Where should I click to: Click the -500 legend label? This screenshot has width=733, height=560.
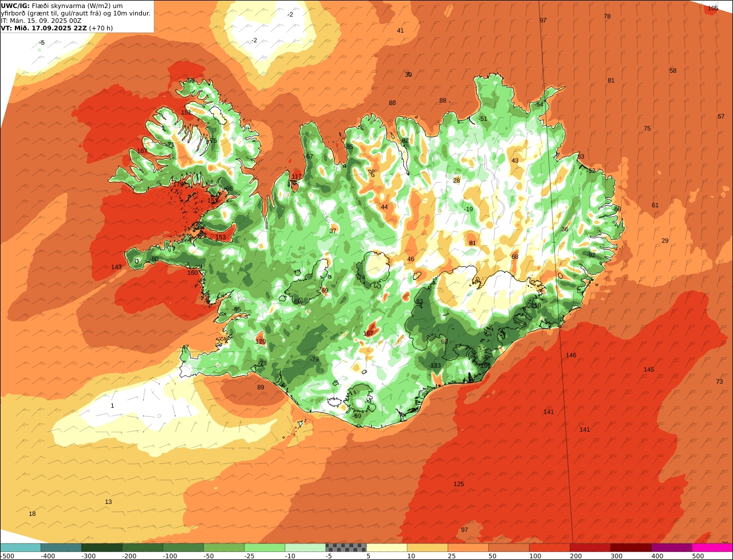[7, 556]
